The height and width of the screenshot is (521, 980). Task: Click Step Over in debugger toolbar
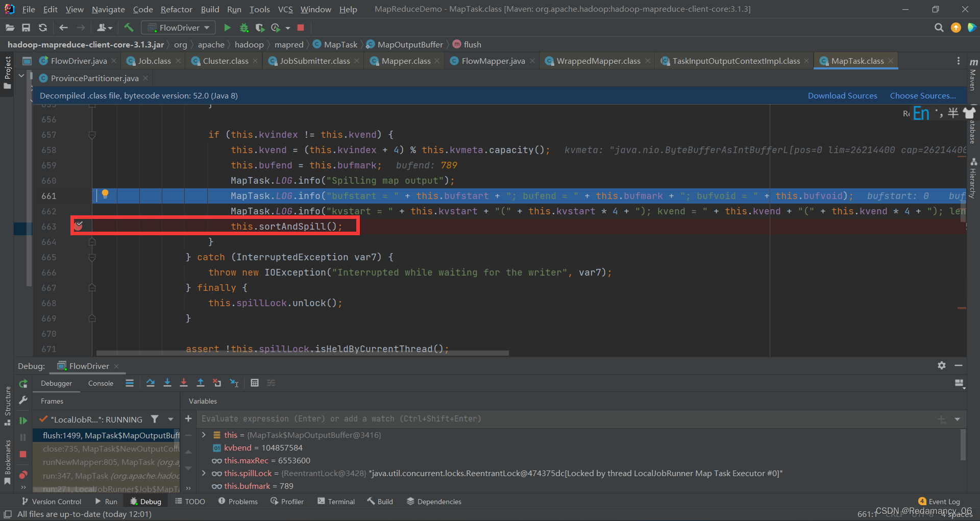point(151,383)
